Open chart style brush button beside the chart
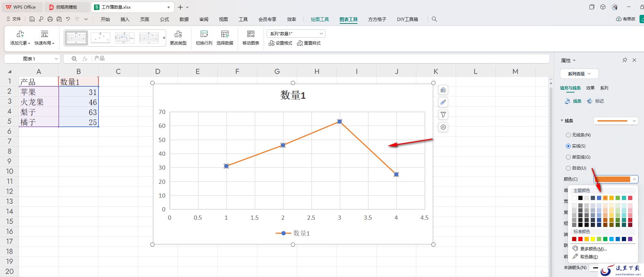644x277 pixels. (443, 102)
